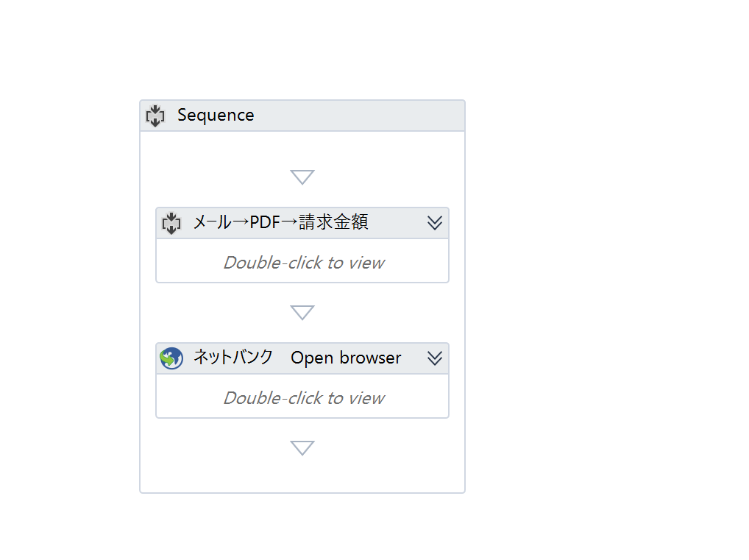Screen dimensions: 749x560
Task: Click the outer Sequence header bar
Action: (x=302, y=116)
